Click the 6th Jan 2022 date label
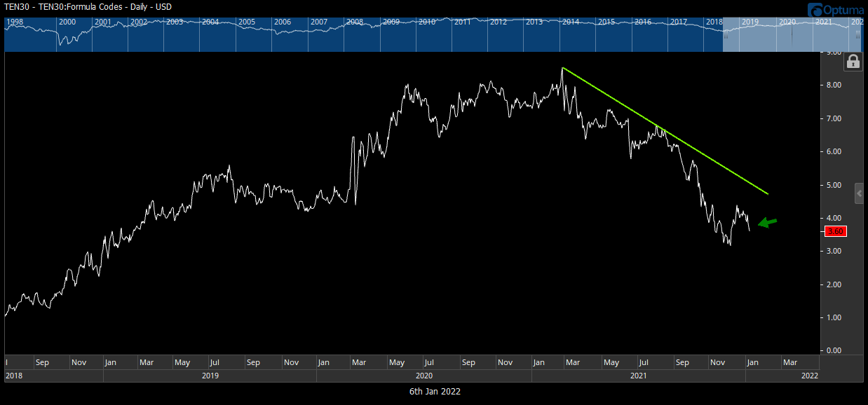The height and width of the screenshot is (405, 868). click(x=435, y=392)
